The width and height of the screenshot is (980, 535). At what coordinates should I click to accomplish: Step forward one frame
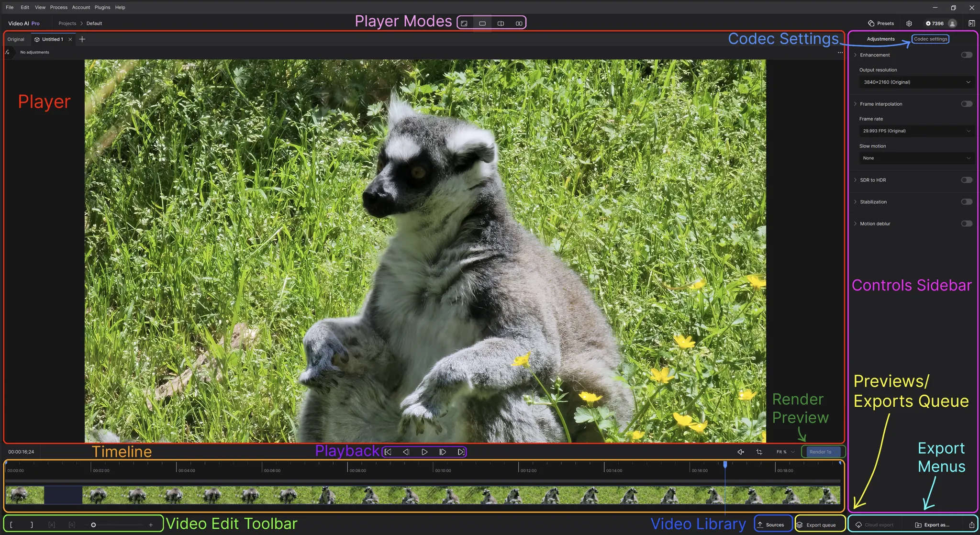point(443,452)
